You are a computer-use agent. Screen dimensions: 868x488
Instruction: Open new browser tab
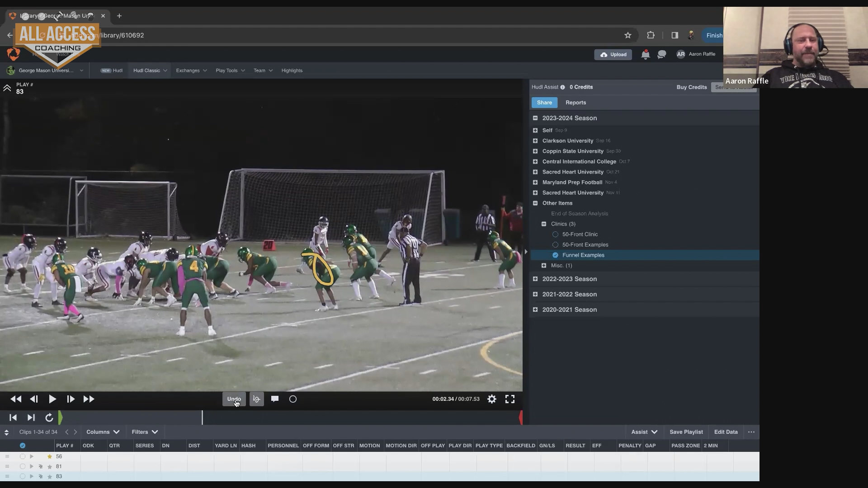tap(119, 16)
